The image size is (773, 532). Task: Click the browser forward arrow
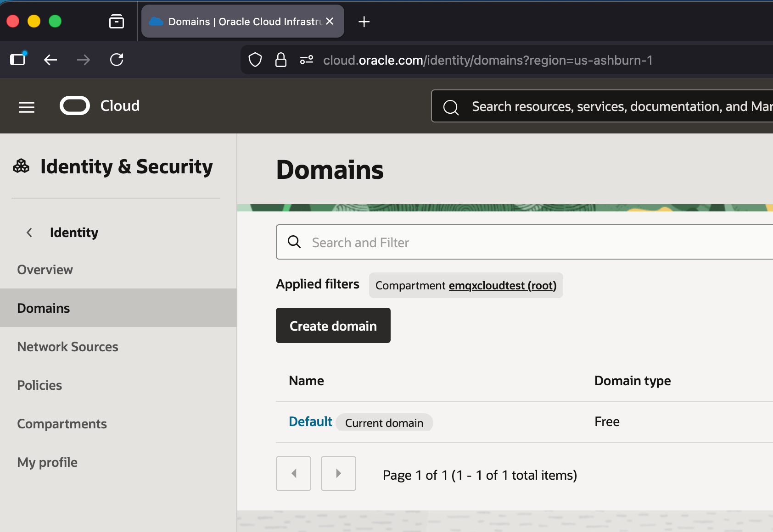[84, 60]
